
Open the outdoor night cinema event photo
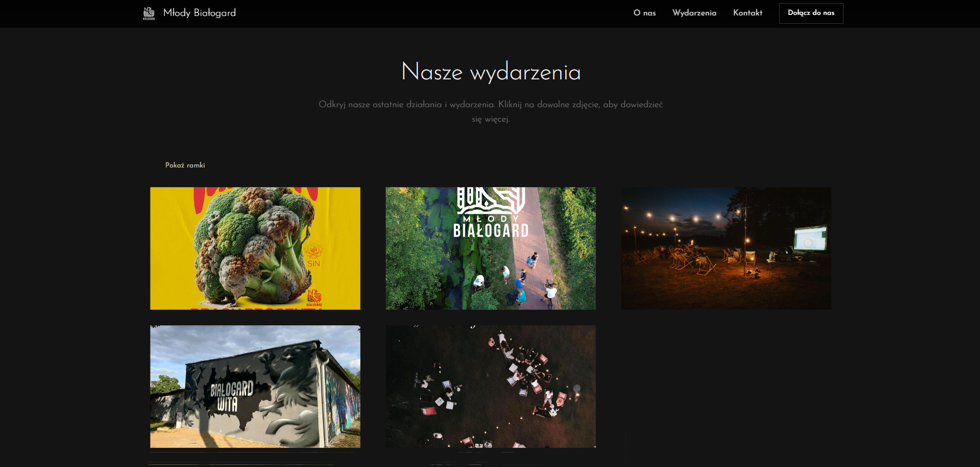tap(726, 248)
